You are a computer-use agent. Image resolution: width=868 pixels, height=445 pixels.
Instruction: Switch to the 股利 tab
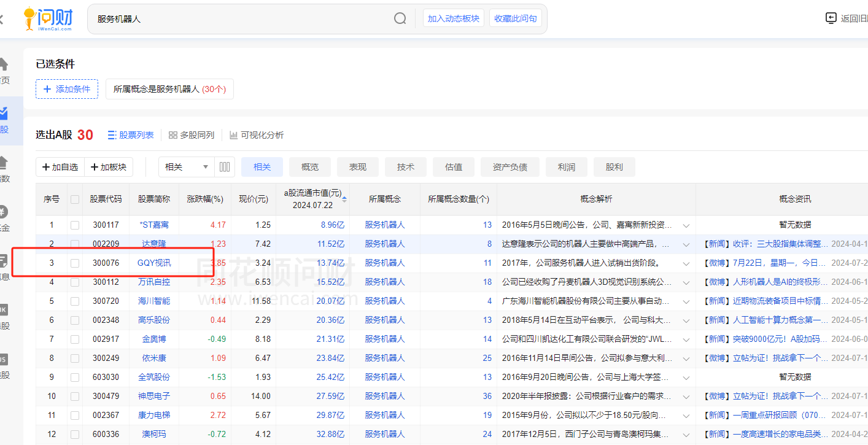[614, 167]
